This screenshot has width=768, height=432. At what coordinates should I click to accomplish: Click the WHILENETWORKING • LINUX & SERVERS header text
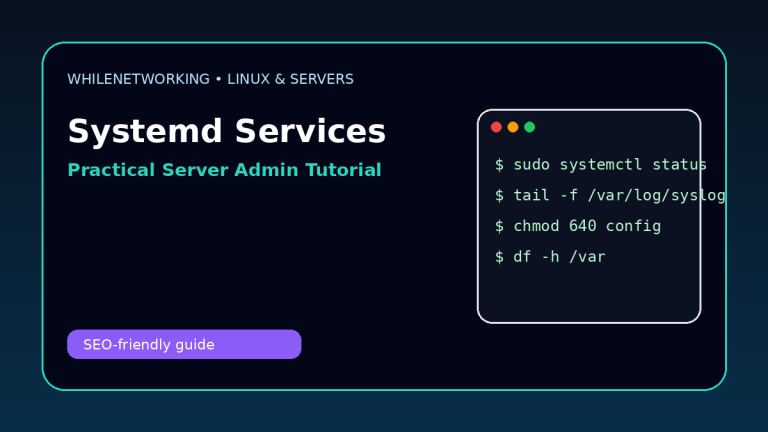tap(211, 79)
